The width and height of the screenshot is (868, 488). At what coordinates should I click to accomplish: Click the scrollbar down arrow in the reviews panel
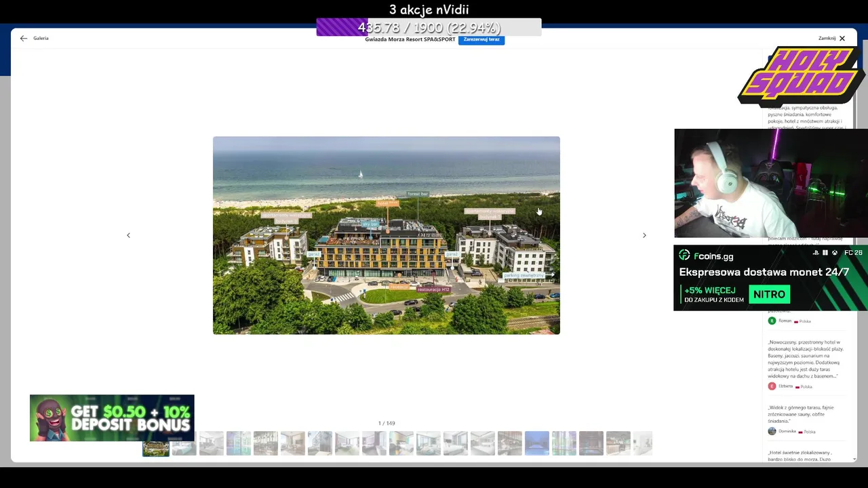tap(854, 459)
